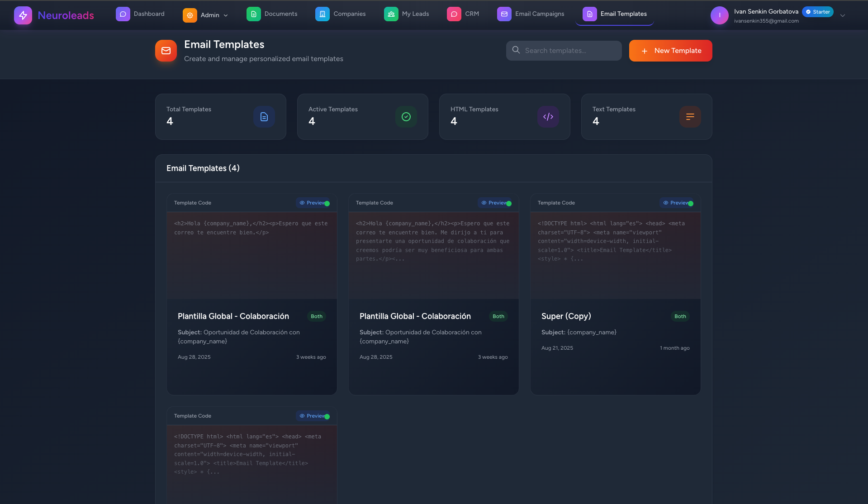Click Subject {company_name} on Super (Copy)
The image size is (868, 504).
point(579,332)
